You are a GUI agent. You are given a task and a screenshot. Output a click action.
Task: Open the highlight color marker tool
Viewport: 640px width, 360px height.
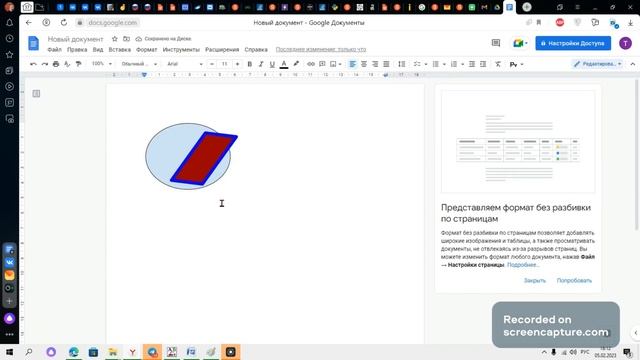(296, 64)
